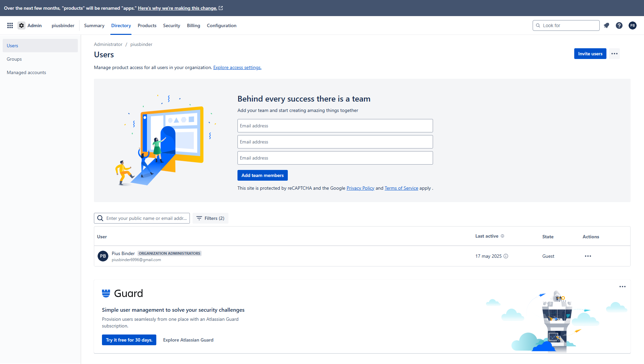Image resolution: width=644 pixels, height=364 pixels.
Task: Click the Guard shield logo icon
Action: click(x=106, y=293)
